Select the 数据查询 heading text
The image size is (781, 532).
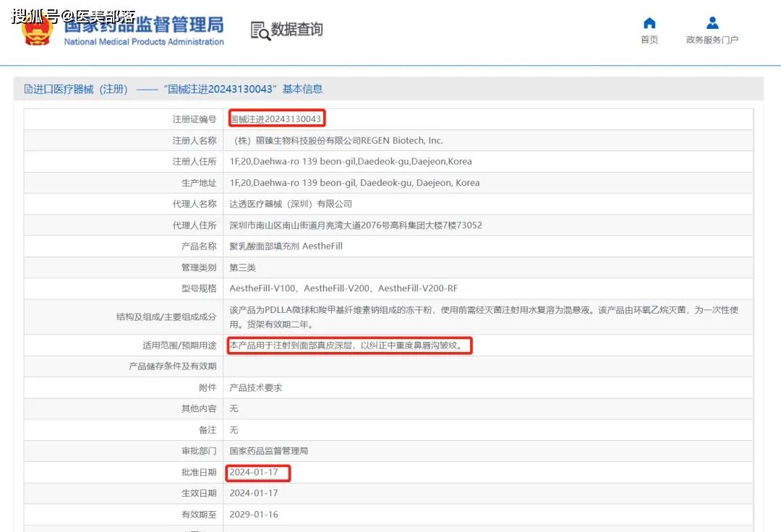click(x=296, y=30)
